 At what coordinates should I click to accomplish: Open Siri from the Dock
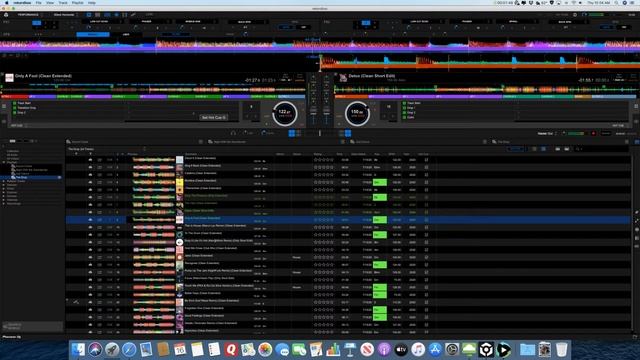[x=95, y=350]
